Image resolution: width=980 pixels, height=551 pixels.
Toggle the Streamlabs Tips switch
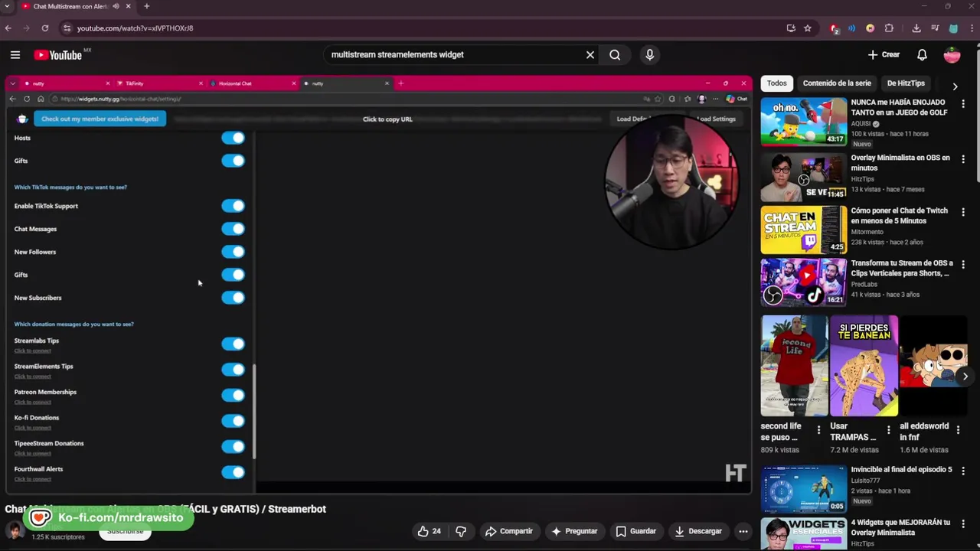pyautogui.click(x=233, y=344)
